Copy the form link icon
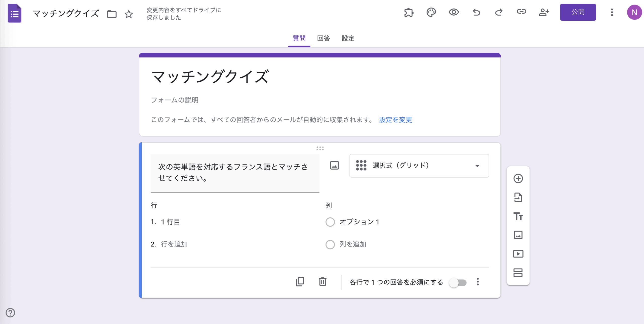This screenshot has width=644, height=324. tap(521, 12)
